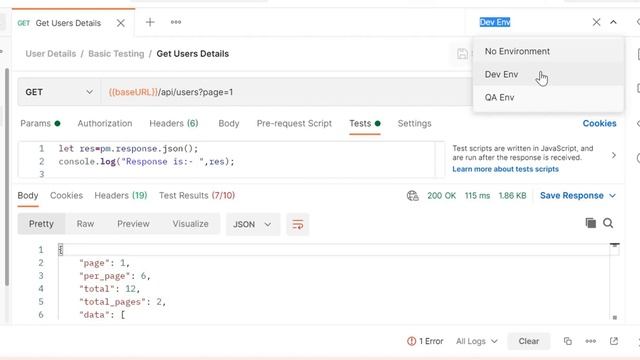
Task: Open Test Results (7/10) tab
Action: point(197,196)
